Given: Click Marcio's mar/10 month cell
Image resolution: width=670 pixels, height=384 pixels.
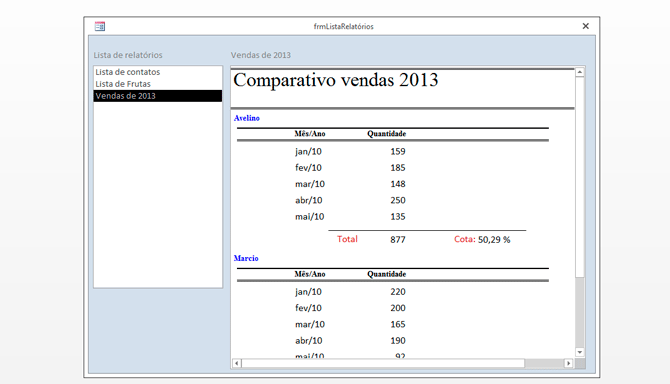Looking at the screenshot, I should (x=310, y=324).
